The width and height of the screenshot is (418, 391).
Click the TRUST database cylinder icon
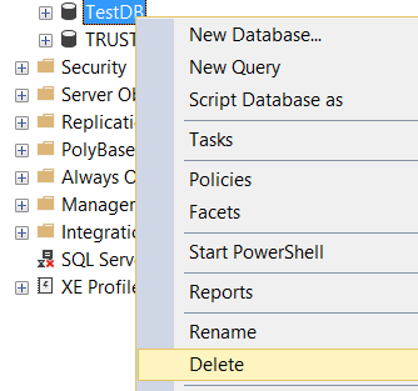69,38
